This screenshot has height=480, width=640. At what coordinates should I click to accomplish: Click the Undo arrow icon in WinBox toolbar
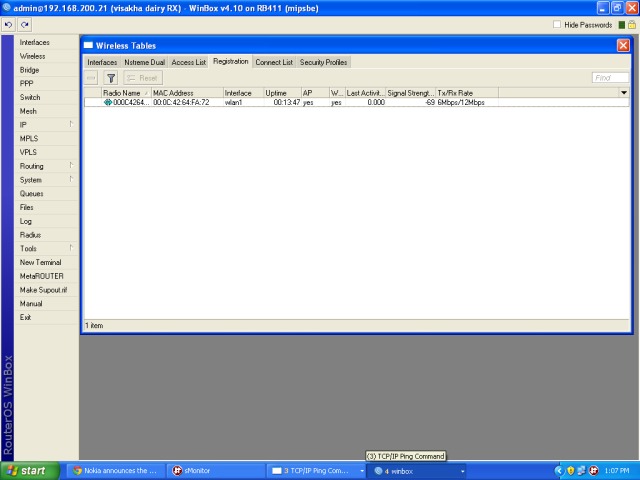[x=8, y=25]
